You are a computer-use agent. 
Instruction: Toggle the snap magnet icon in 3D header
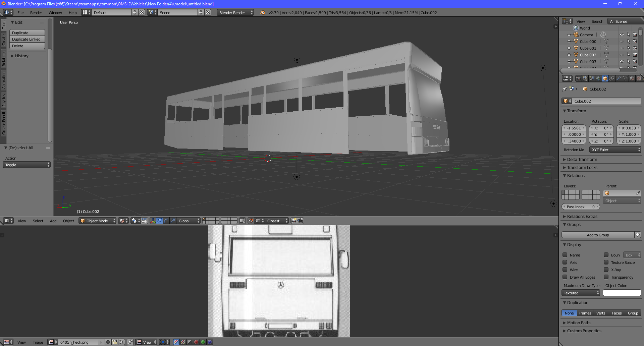(x=251, y=221)
